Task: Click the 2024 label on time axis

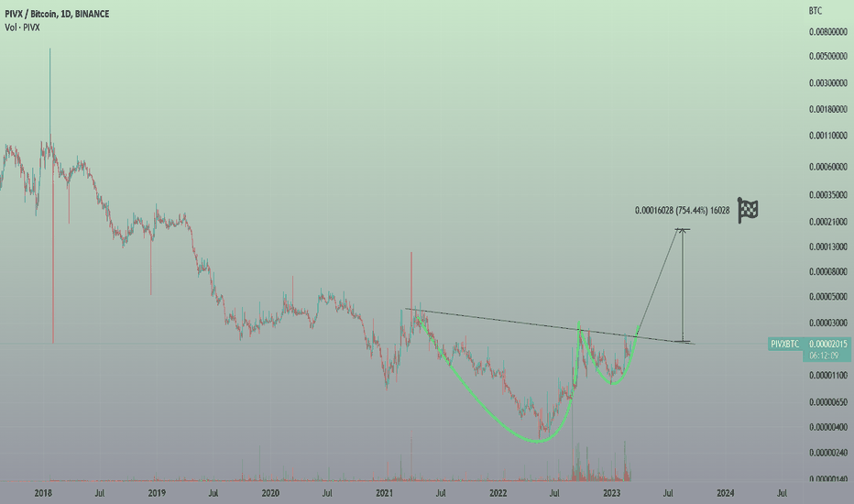Action: click(725, 493)
